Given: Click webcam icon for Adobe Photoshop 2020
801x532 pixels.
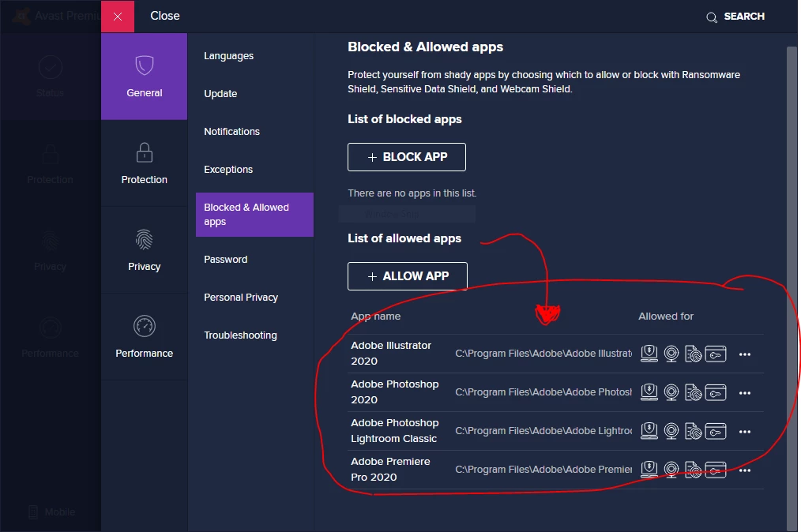Looking at the screenshot, I should [671, 392].
